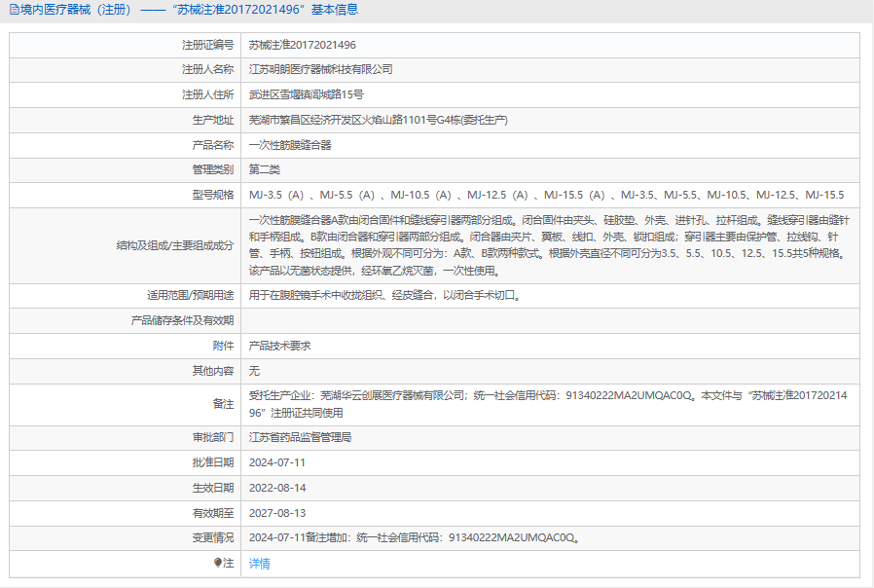This screenshot has height=588, width=874.
Task: Select the remark text starting 受托生产企业
Action: click(x=548, y=404)
